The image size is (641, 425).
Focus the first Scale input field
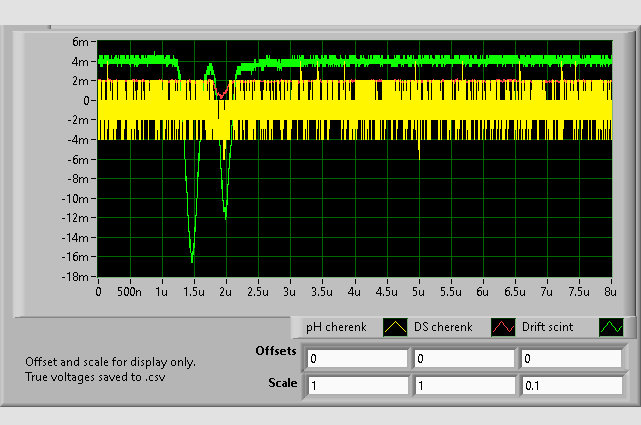pyautogui.click(x=357, y=385)
